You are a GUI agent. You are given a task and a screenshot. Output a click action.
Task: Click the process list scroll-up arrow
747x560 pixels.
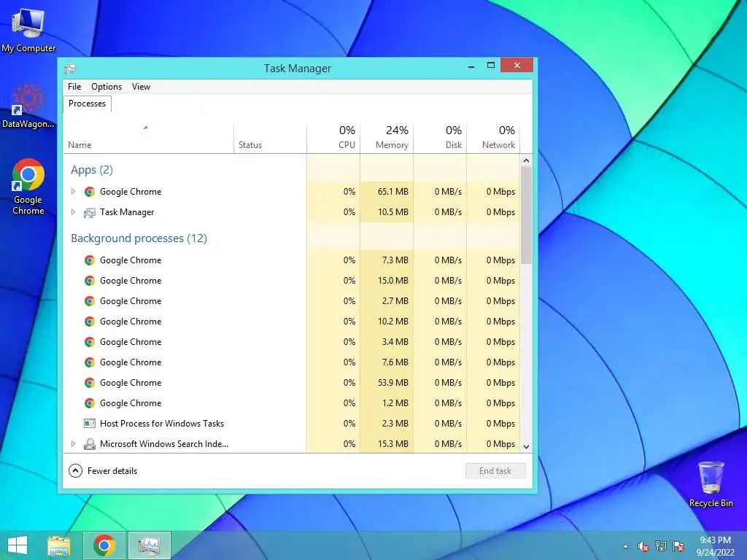[526, 160]
